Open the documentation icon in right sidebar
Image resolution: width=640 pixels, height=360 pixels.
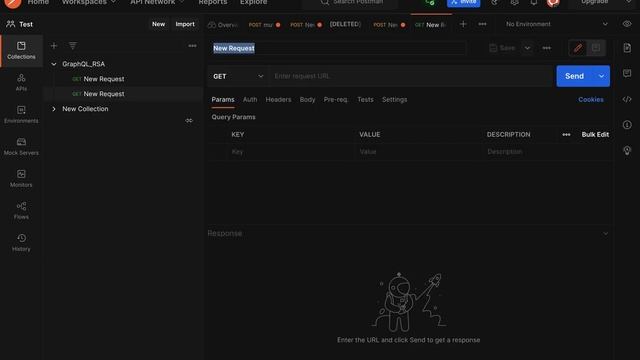[627, 48]
